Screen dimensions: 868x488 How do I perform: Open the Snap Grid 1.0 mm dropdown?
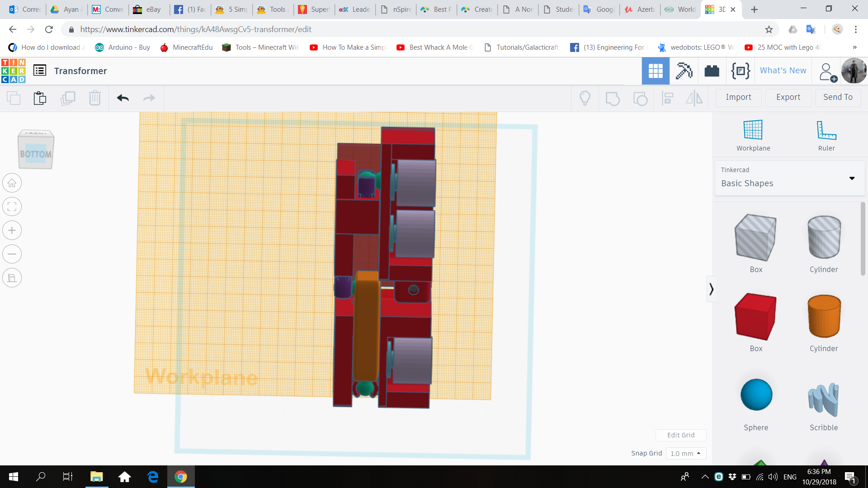pos(685,453)
